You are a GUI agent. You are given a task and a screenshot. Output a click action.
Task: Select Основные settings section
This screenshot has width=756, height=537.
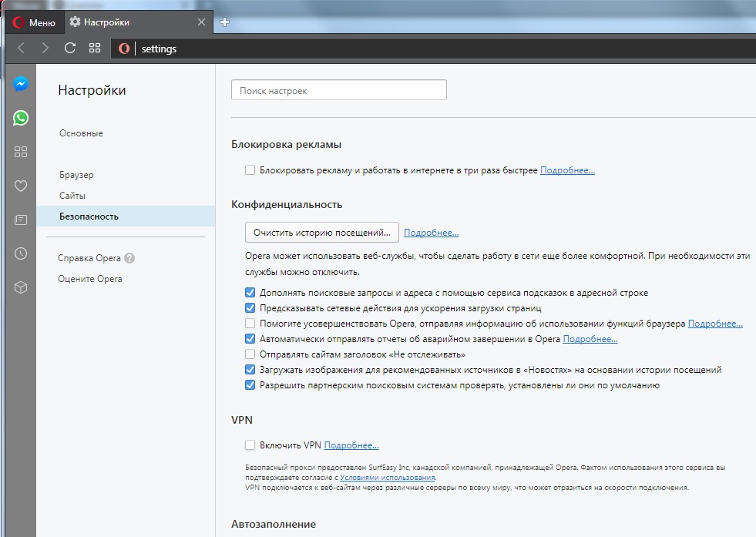[x=81, y=133]
